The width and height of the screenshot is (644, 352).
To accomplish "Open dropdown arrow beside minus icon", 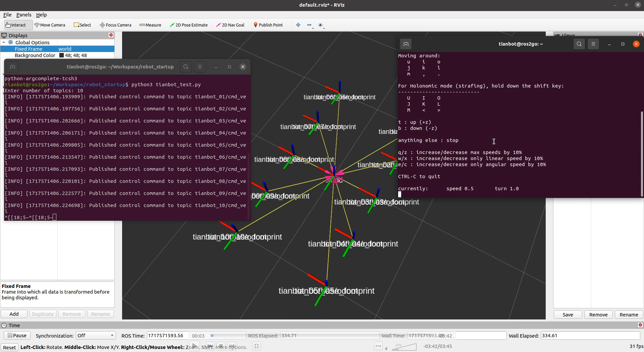I will click(x=313, y=29).
